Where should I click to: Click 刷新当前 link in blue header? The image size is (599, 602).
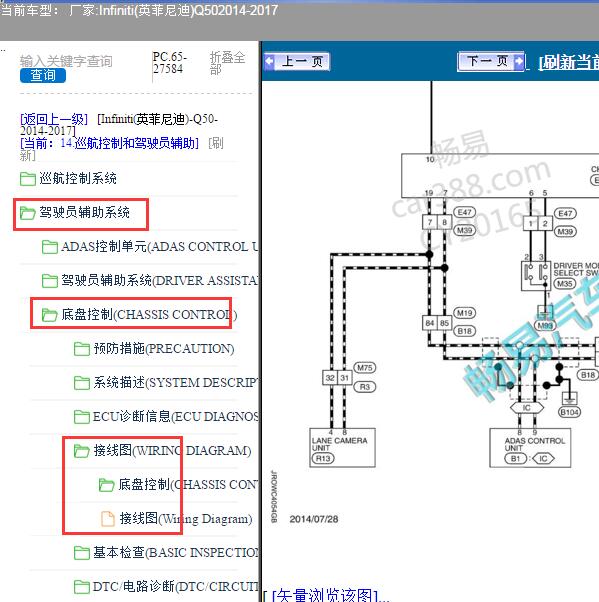click(x=569, y=63)
